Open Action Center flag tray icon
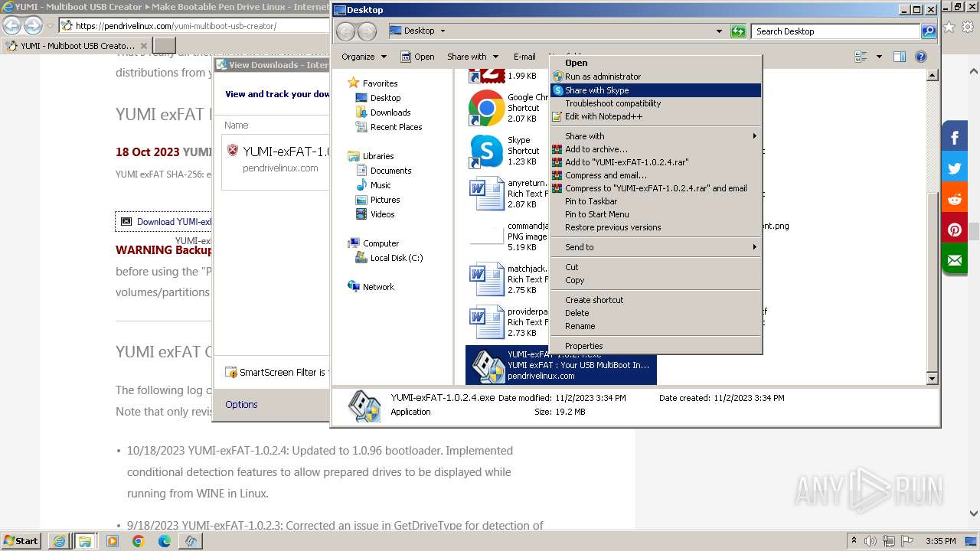 tap(908, 541)
